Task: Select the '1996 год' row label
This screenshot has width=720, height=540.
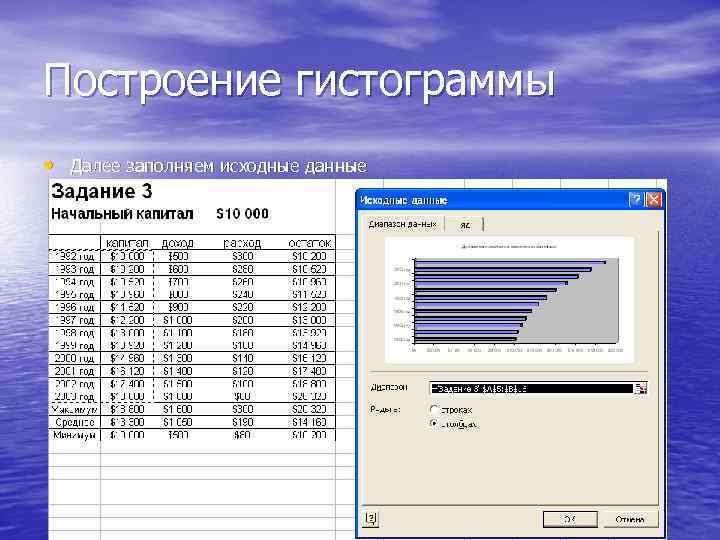Action: (x=74, y=307)
